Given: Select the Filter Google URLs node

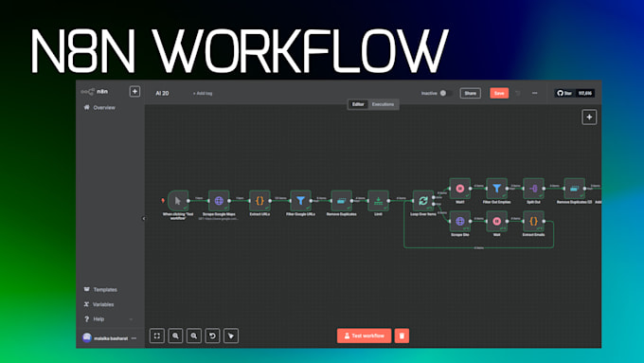Looking at the screenshot, I should coord(300,201).
